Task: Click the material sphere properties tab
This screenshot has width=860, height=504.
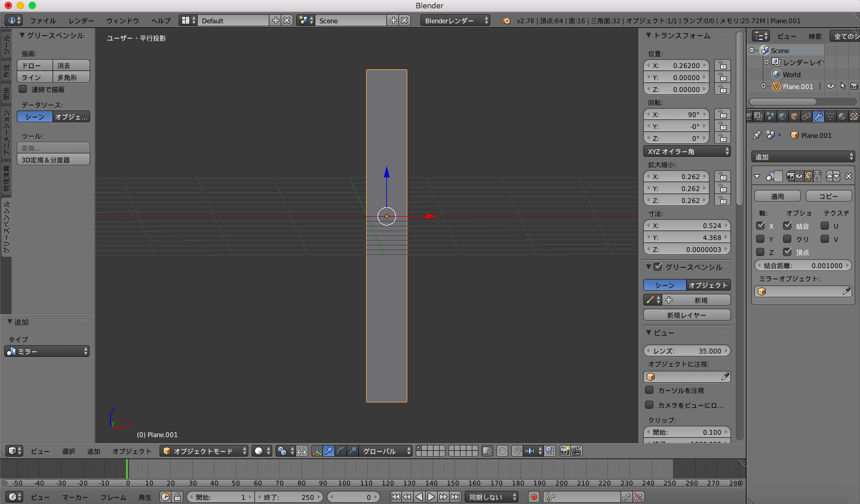Action: (842, 116)
